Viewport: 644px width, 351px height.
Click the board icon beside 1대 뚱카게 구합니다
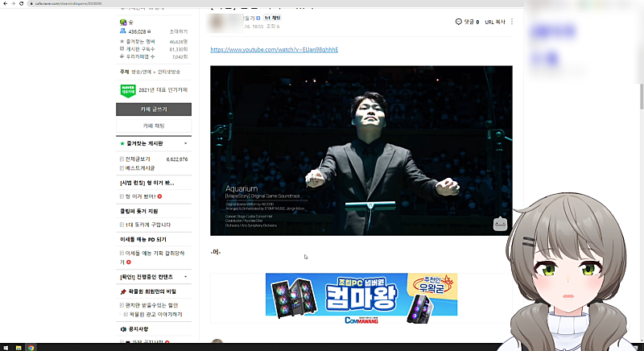(x=122, y=225)
